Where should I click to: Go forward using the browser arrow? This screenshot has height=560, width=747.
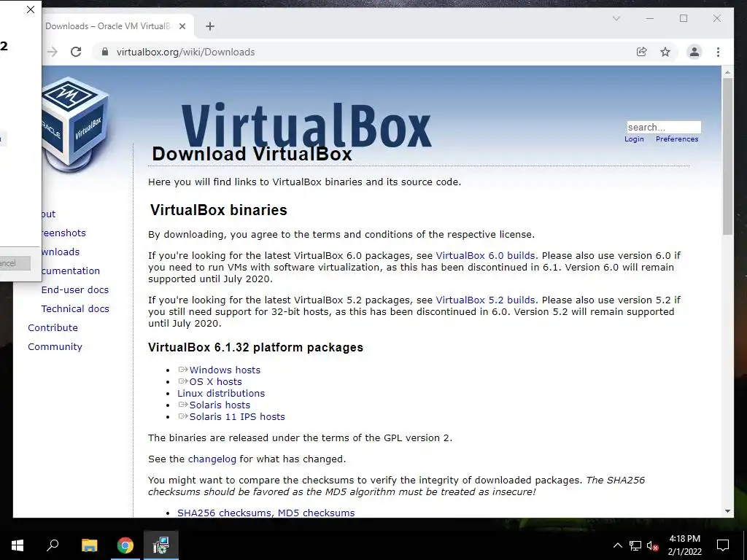52,52
